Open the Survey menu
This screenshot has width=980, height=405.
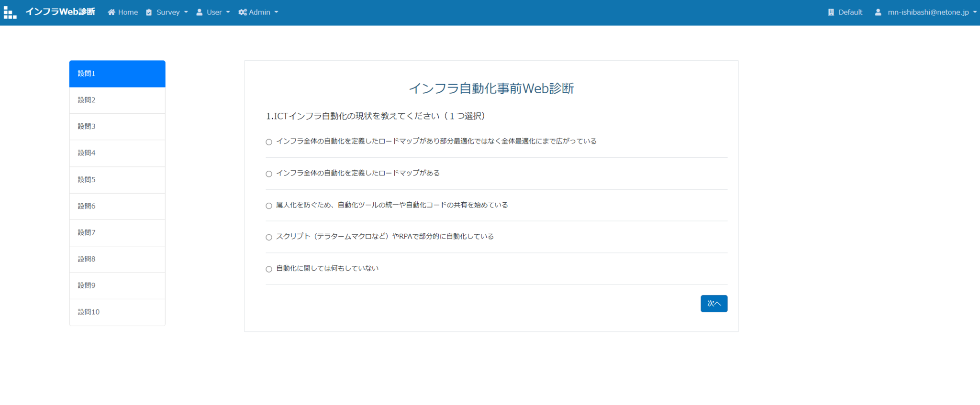tap(167, 12)
